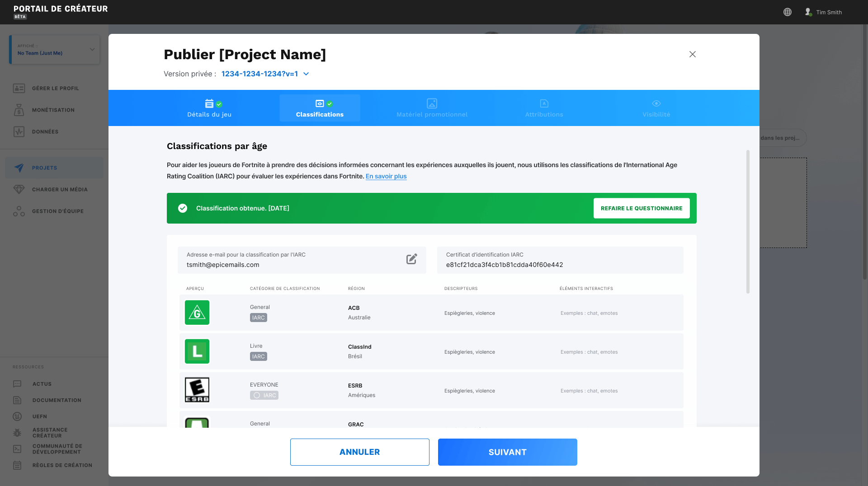This screenshot has width=868, height=486.
Task: Select version code 1234-1234-1234?v=1
Action: point(259,74)
